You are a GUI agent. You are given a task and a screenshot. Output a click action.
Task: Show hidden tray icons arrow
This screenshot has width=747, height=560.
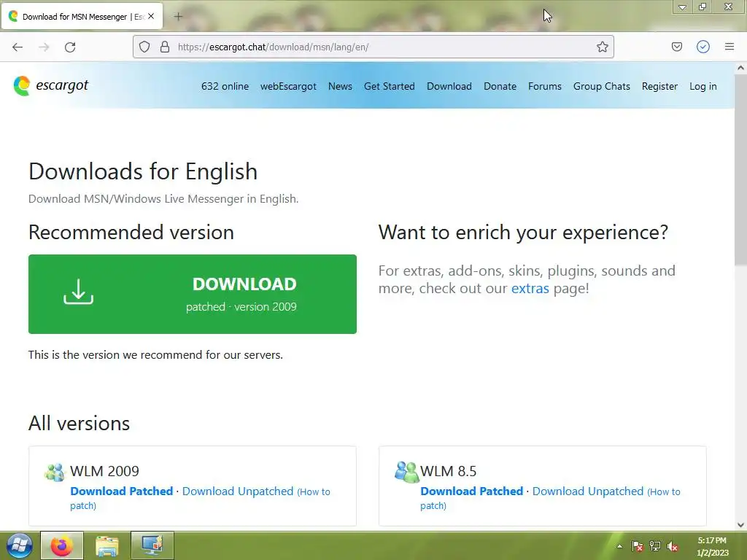click(x=619, y=546)
